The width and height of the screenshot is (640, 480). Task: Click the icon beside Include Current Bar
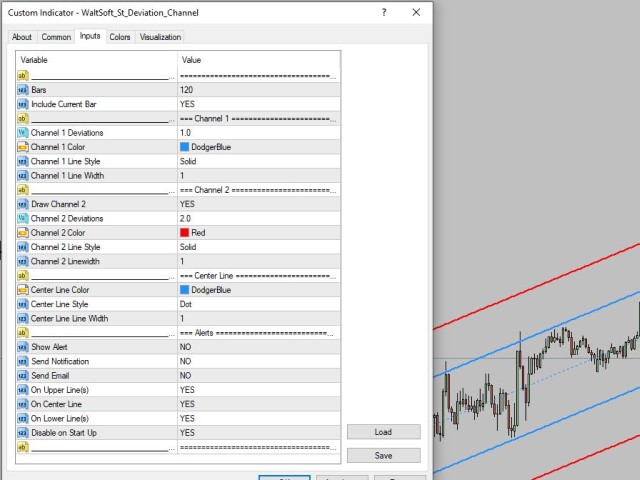click(23, 104)
